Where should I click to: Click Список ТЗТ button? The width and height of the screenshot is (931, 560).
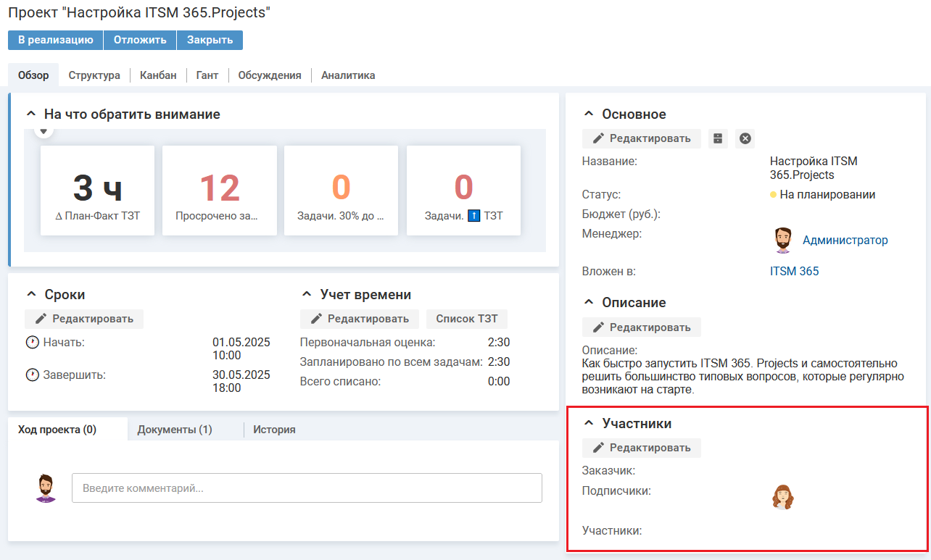click(x=466, y=319)
